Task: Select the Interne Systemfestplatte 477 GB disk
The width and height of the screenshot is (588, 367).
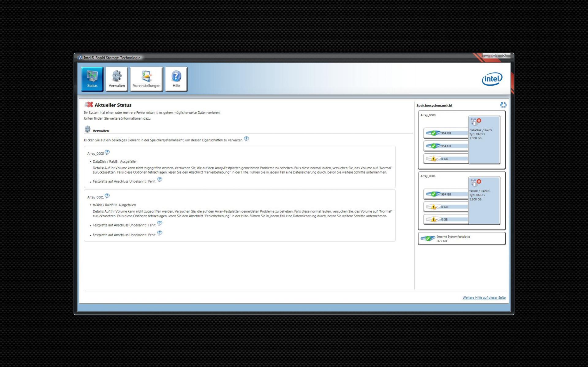Action: [x=461, y=238]
